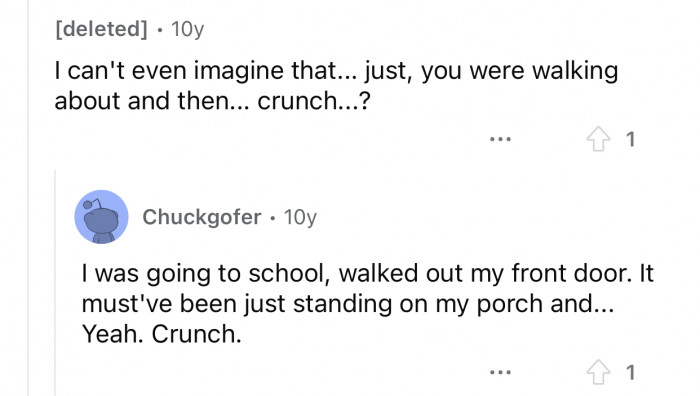
Task: Upvote Chuckgofer's reply
Action: (x=598, y=372)
